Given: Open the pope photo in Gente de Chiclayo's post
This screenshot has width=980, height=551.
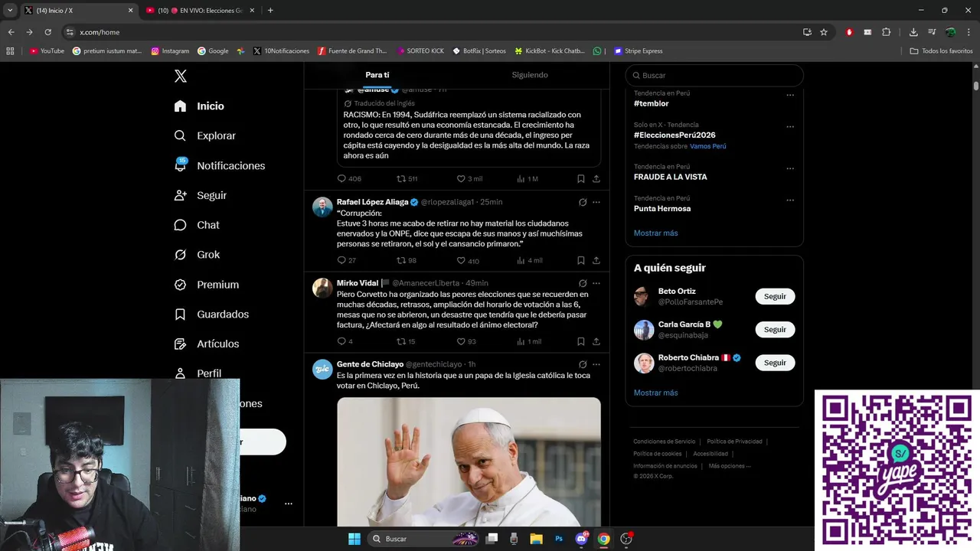Looking at the screenshot, I should coord(469,461).
